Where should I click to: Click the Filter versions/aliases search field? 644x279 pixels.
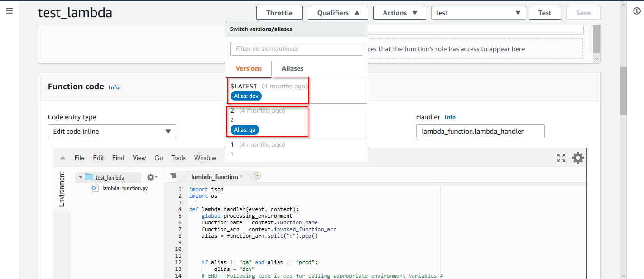pyautogui.click(x=296, y=48)
